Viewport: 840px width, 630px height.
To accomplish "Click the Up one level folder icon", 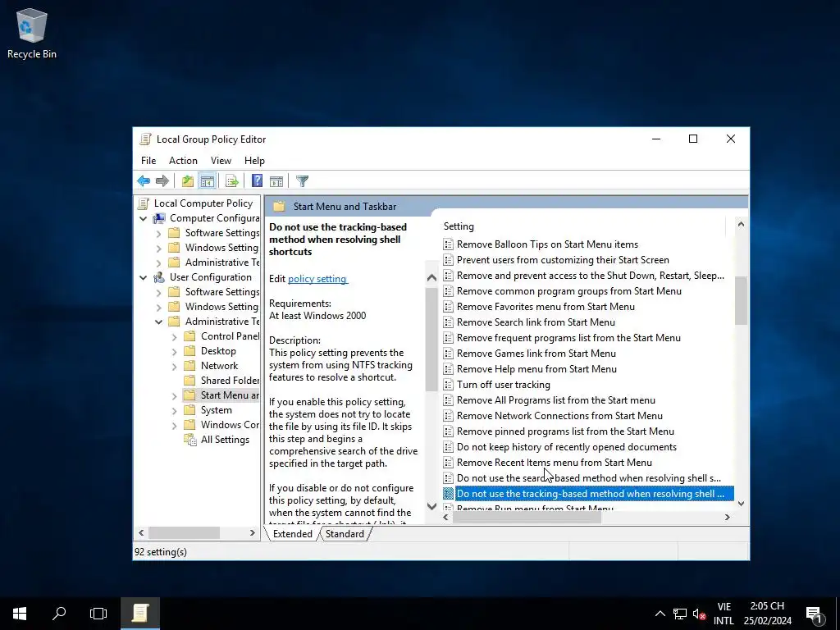I will coord(188,181).
